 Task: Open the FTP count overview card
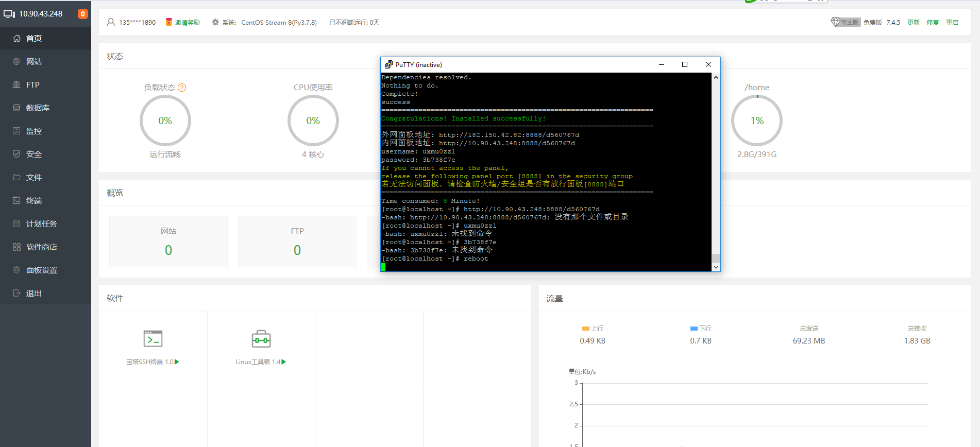click(297, 242)
